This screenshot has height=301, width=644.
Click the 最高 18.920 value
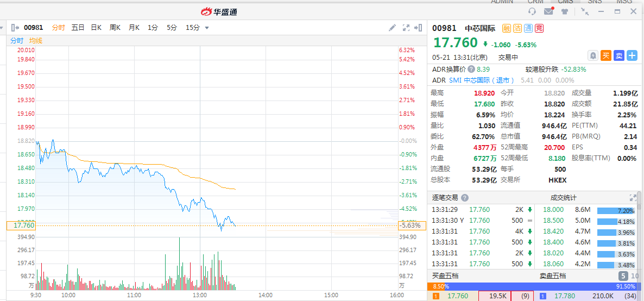point(485,93)
